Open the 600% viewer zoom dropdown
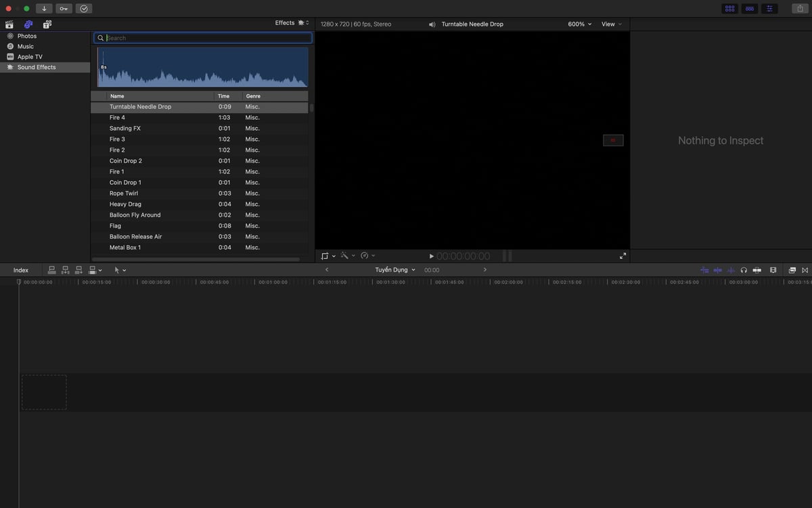This screenshot has width=812, height=508. pyautogui.click(x=579, y=24)
